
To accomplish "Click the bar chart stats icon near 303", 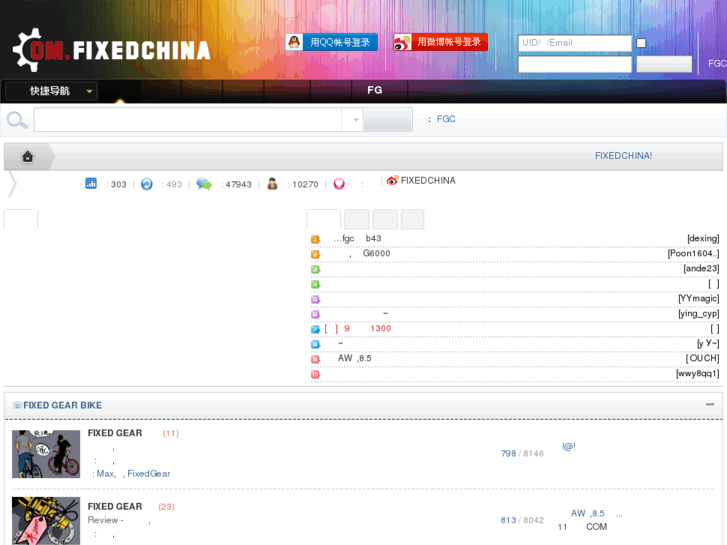I will pos(91,184).
